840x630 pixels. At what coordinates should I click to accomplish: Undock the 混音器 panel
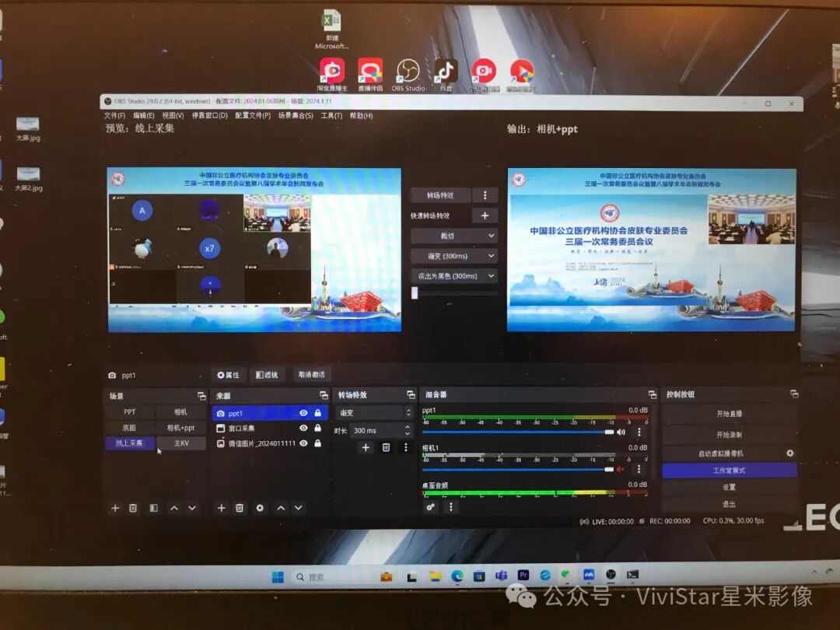(x=652, y=394)
